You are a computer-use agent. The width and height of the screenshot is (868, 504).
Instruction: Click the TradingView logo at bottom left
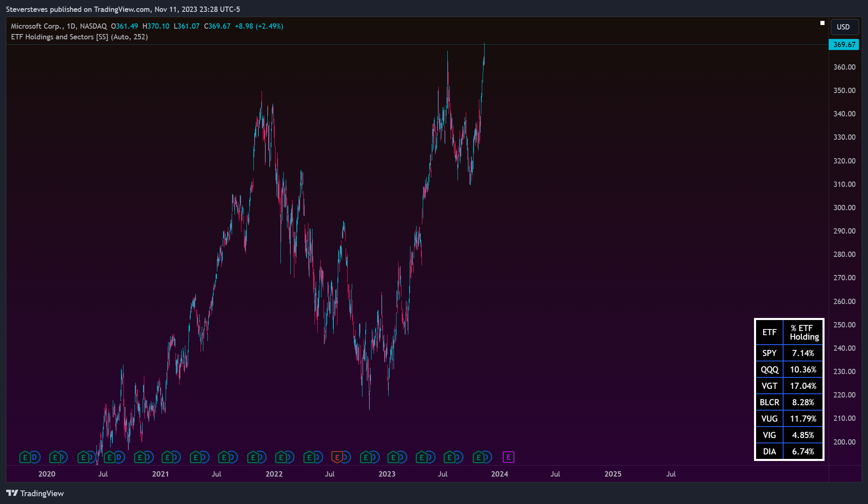35,493
